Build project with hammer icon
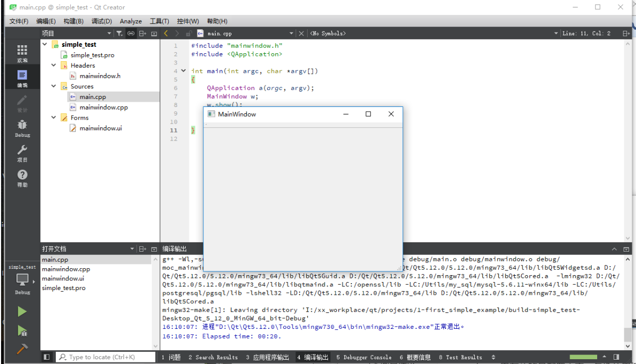This screenshot has height=364, width=636. click(22, 349)
